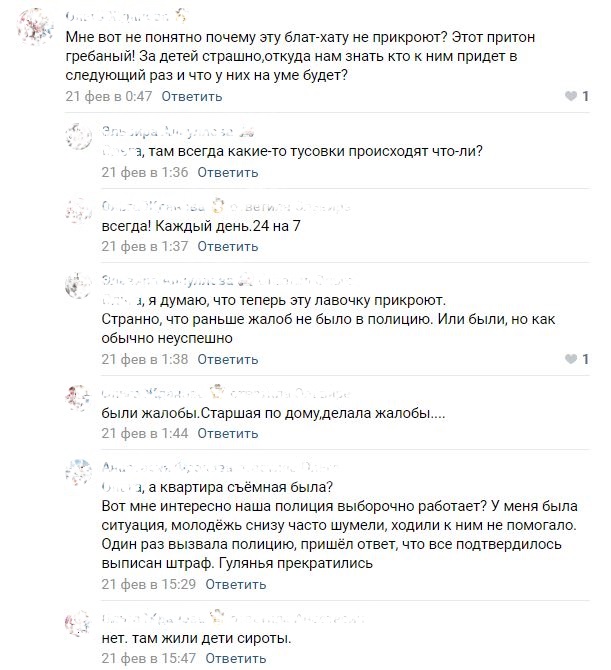Click Ответить under the 15:47 comment
Screen dimensions: 611x670
tap(236, 658)
